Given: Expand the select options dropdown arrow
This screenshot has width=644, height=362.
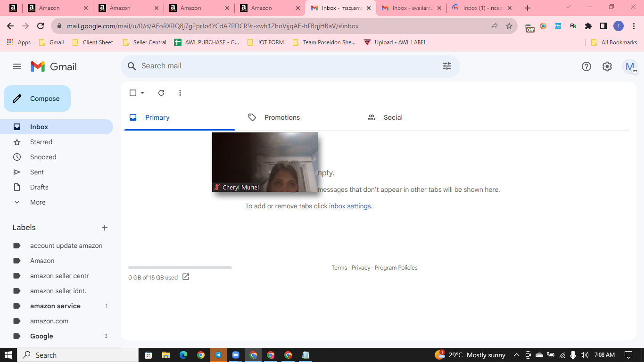Looking at the screenshot, I should pyautogui.click(x=142, y=93).
